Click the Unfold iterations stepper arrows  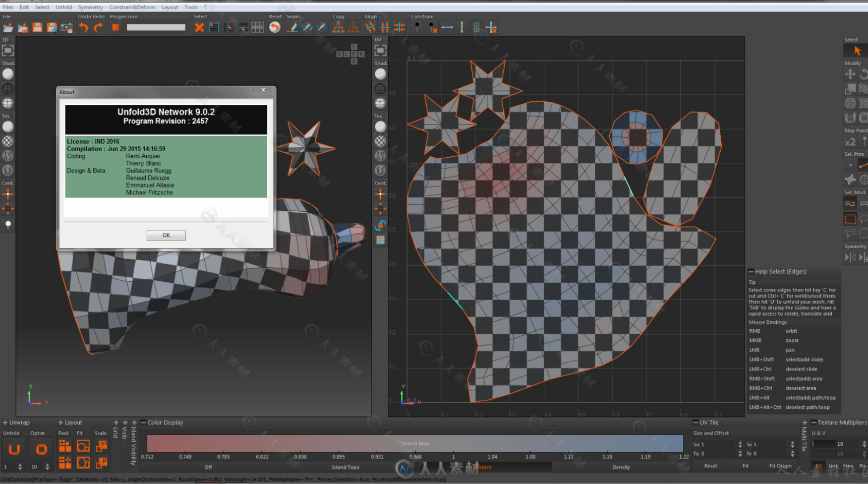pyautogui.click(x=20, y=467)
